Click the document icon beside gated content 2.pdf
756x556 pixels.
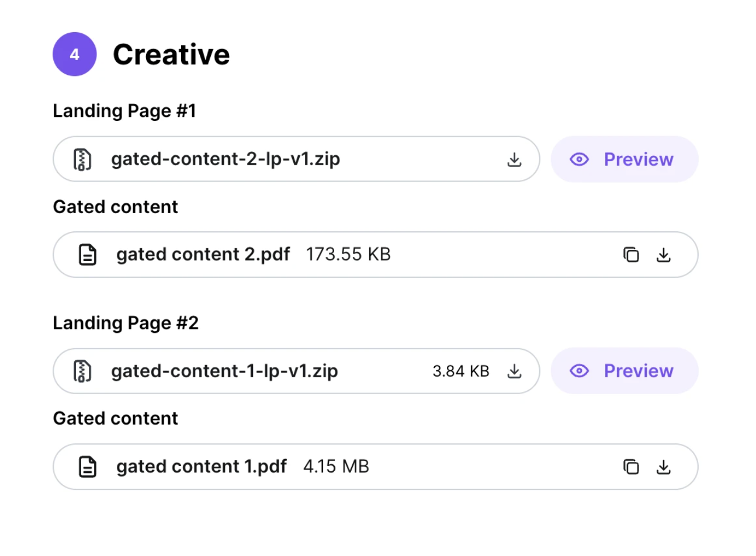click(x=88, y=255)
